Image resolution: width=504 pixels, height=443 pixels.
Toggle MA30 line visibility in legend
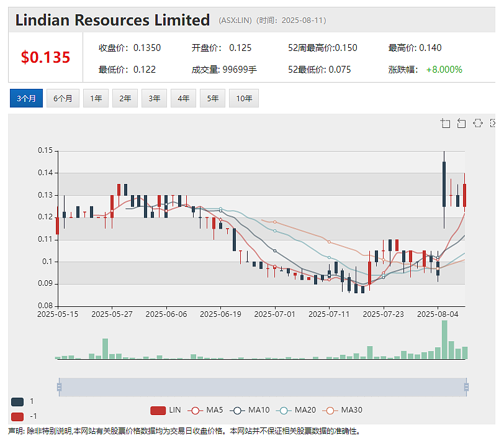coord(343,410)
